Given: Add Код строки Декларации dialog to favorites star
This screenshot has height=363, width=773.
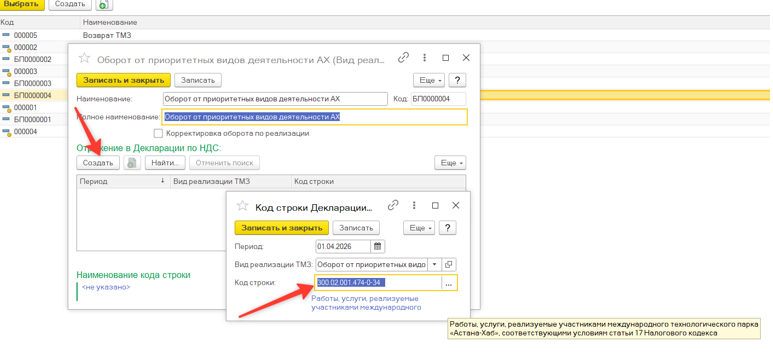Looking at the screenshot, I should tap(242, 206).
